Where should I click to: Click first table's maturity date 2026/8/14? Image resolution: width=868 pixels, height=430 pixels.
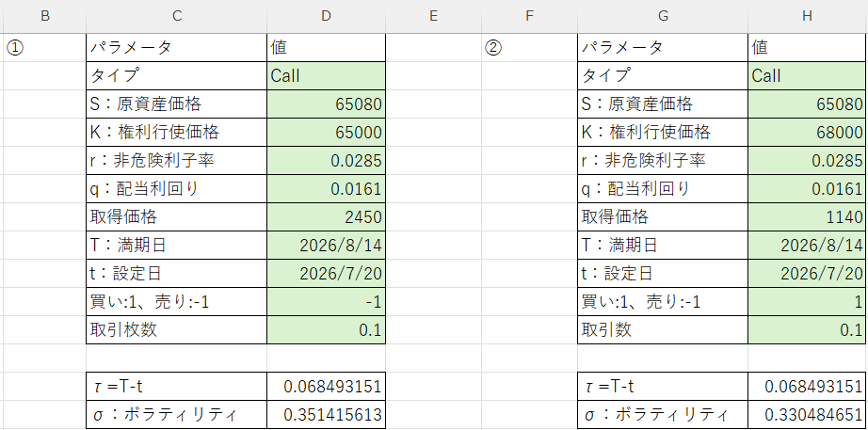(326, 246)
